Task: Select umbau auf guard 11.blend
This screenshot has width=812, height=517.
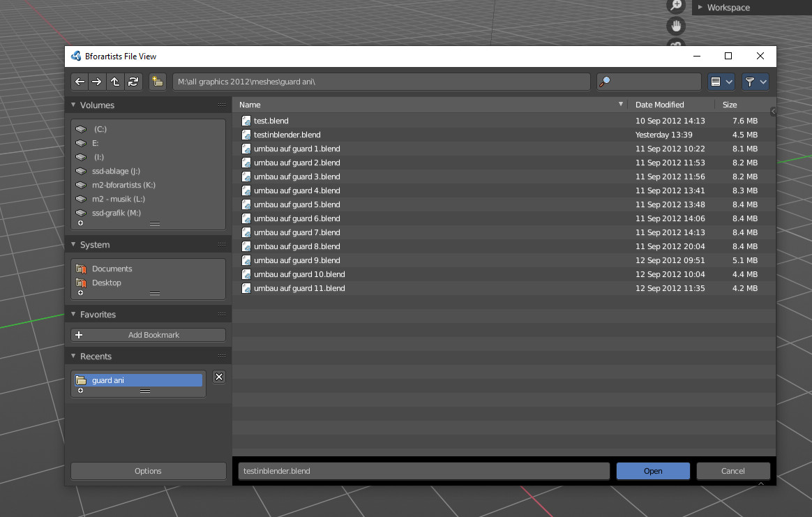Action: coord(504,289)
